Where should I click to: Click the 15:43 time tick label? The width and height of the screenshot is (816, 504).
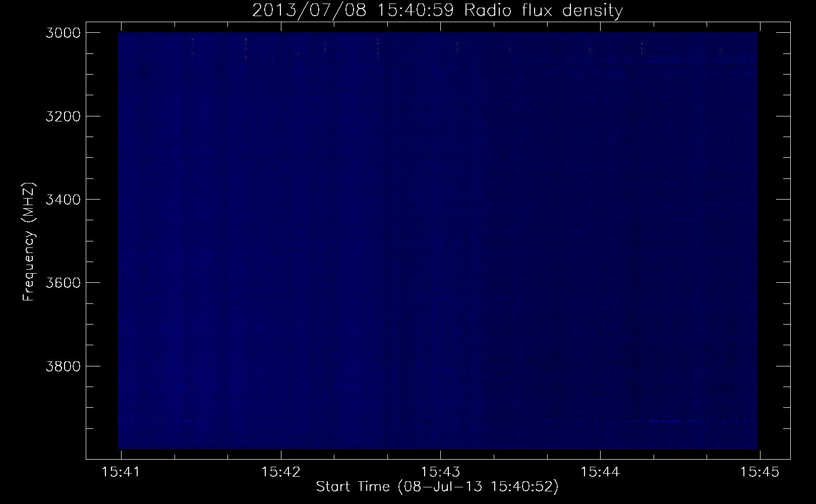(441, 472)
